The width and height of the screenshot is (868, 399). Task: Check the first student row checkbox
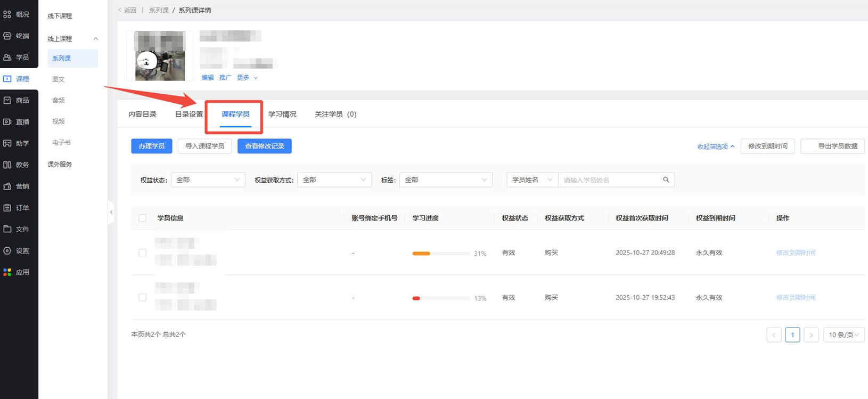click(142, 253)
